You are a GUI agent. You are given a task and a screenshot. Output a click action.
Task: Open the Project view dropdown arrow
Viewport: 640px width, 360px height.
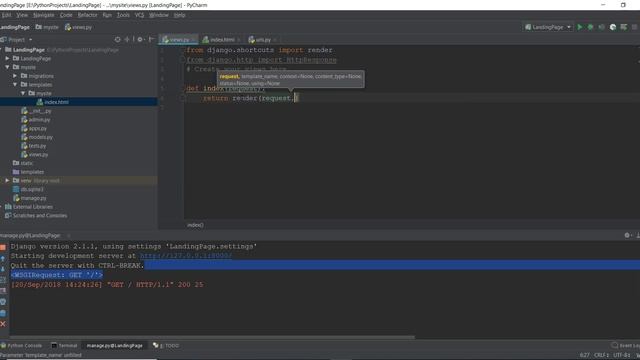pyautogui.click(x=31, y=40)
